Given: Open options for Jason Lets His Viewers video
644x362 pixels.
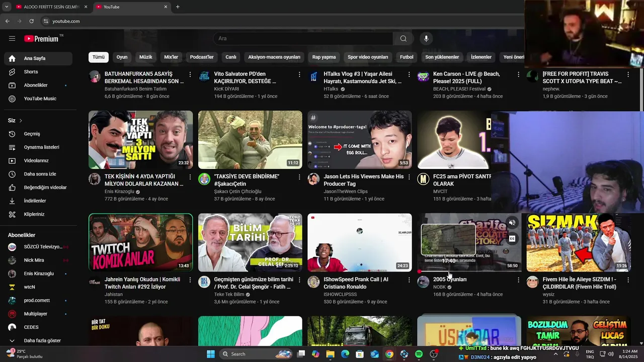Looking at the screenshot, I should pos(409,177).
